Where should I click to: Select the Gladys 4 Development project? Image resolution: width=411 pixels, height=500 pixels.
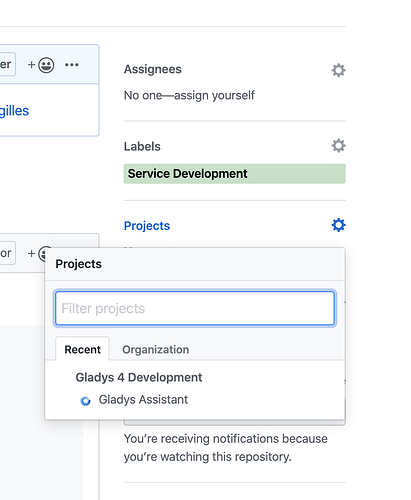(139, 377)
